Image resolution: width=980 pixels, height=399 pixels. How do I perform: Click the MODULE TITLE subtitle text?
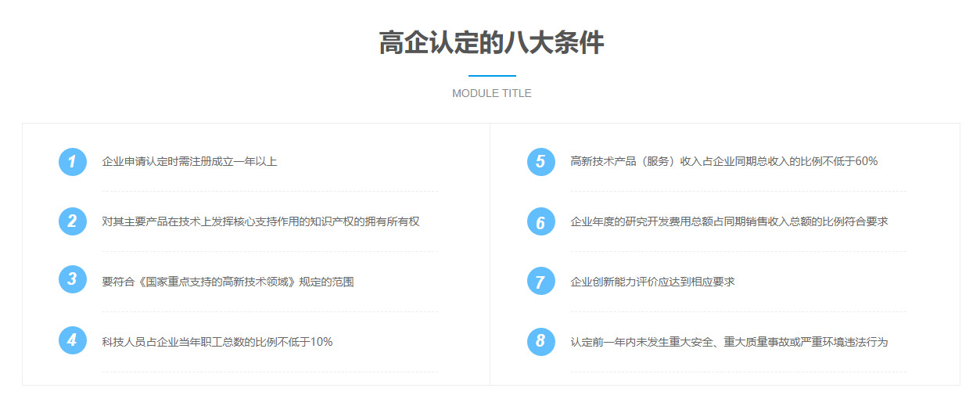coord(491,93)
